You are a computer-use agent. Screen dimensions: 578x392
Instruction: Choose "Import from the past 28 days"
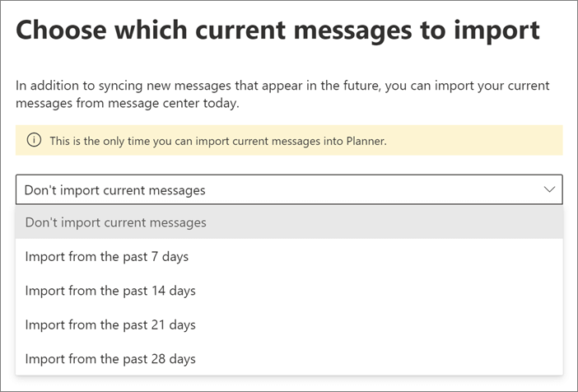coord(110,359)
